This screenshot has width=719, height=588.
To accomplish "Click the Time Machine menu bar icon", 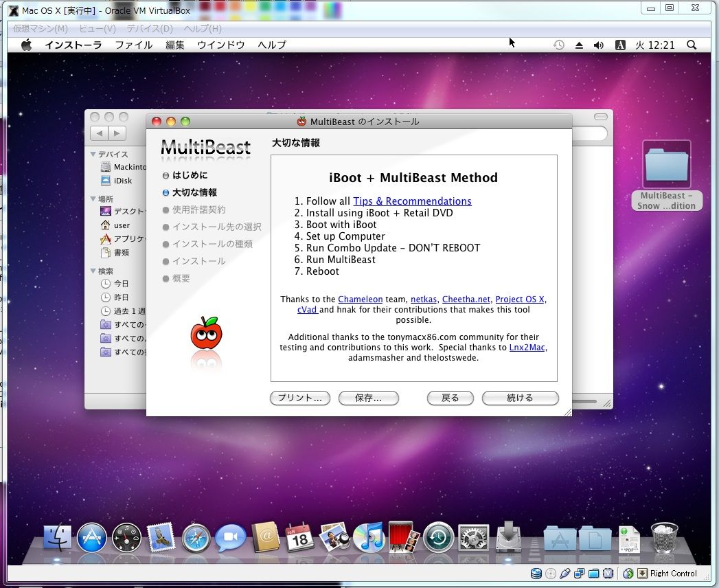I will pyautogui.click(x=558, y=45).
